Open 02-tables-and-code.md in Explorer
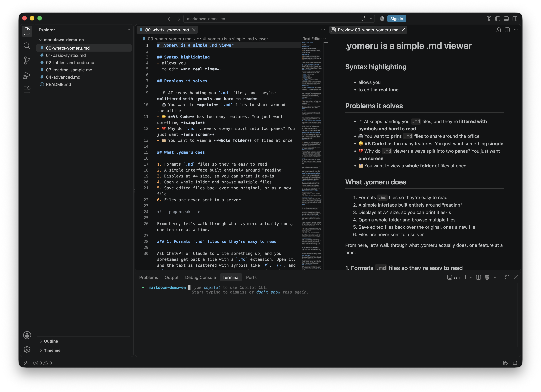 [84, 62]
